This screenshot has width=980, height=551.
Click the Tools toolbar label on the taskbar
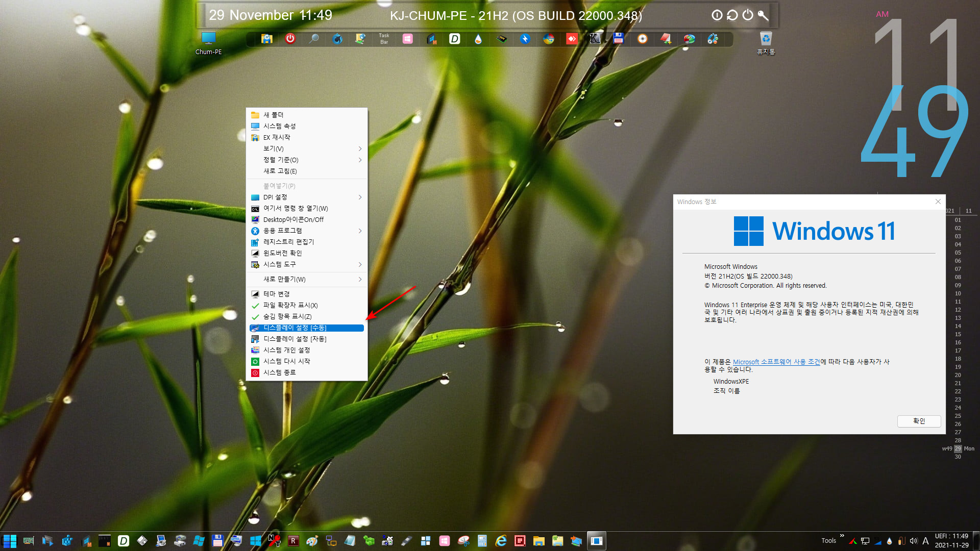coord(828,541)
